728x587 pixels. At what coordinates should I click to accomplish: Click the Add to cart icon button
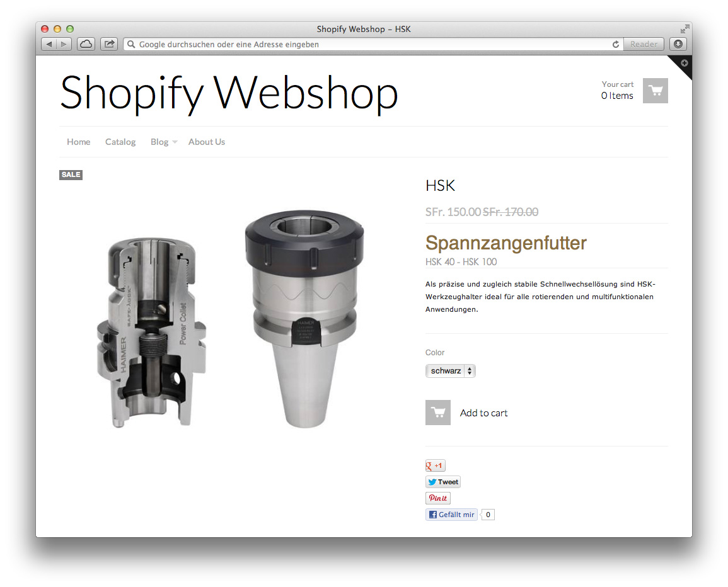[438, 413]
